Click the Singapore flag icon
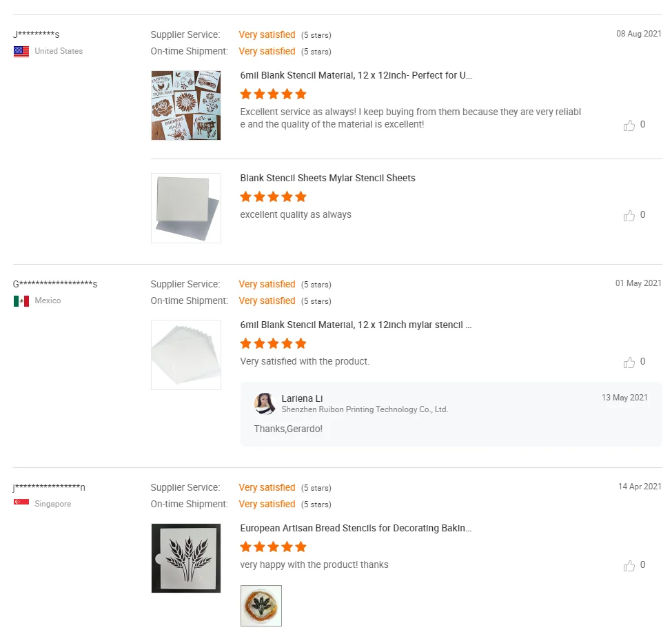This screenshot has height=632, width=672. [x=21, y=502]
